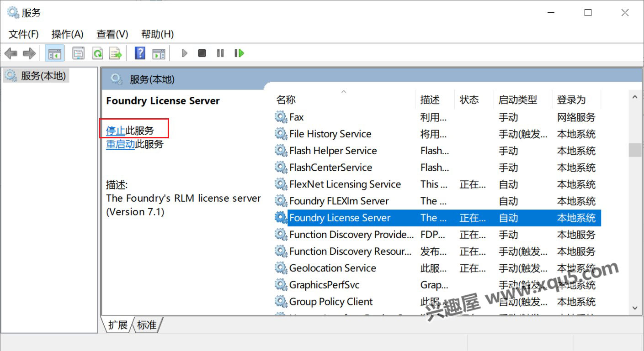644x351 pixels.
Task: Click the Refresh toolbar icon
Action: [x=97, y=53]
